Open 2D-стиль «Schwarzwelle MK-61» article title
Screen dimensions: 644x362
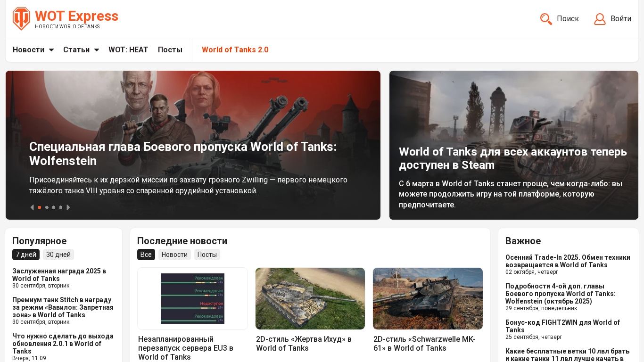click(x=424, y=344)
